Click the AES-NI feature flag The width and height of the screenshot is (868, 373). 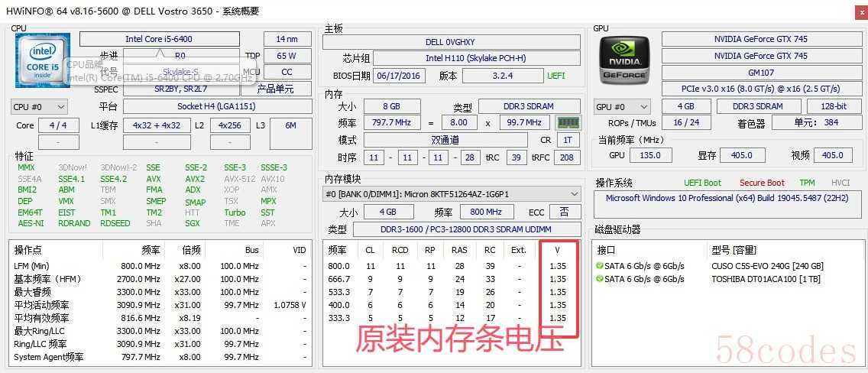pos(31,224)
